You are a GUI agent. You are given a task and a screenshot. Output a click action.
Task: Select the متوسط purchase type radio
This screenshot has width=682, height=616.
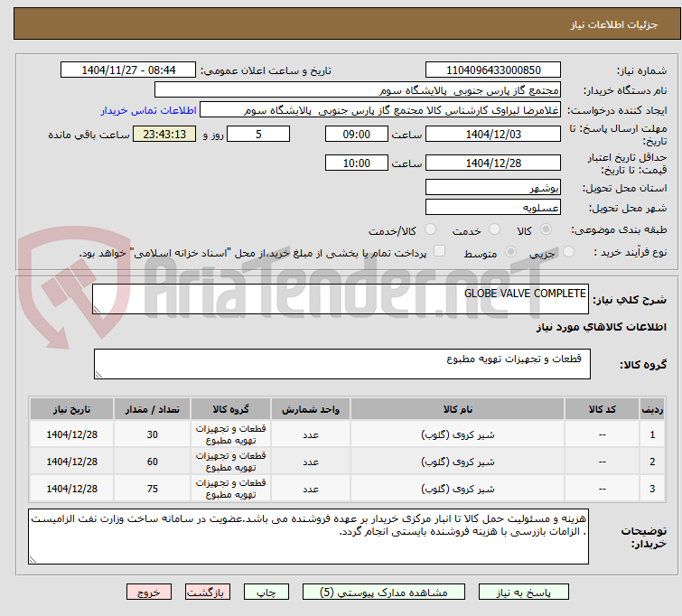click(510, 252)
